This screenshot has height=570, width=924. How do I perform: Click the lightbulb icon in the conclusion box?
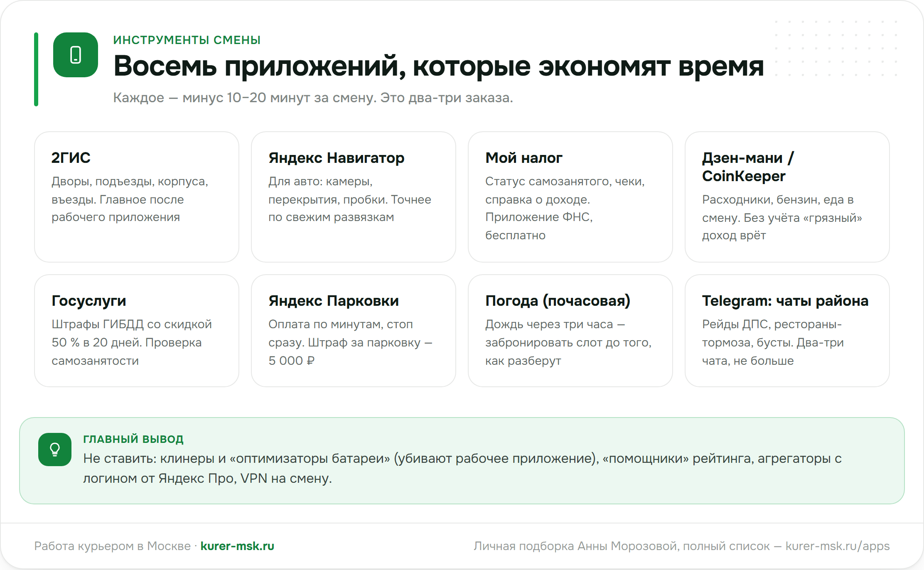pyautogui.click(x=55, y=450)
